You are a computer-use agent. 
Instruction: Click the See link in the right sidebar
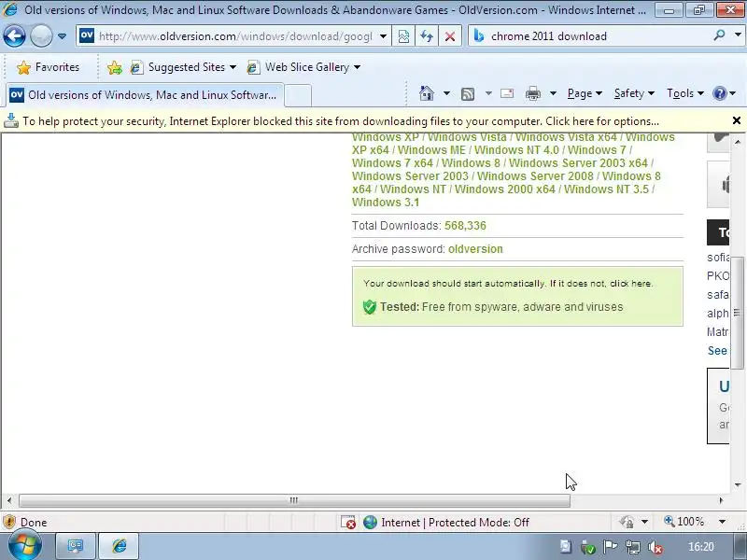click(x=717, y=351)
